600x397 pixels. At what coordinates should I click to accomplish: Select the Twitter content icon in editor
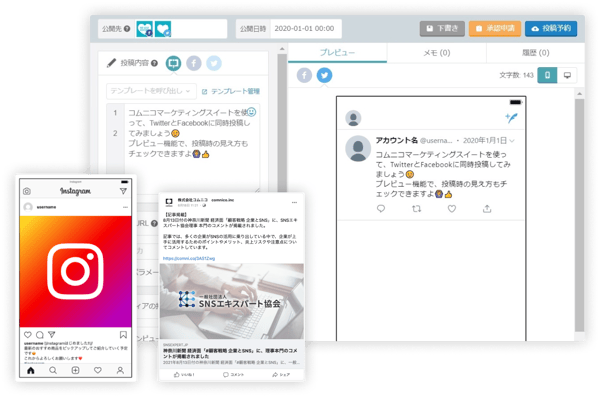pyautogui.click(x=214, y=63)
